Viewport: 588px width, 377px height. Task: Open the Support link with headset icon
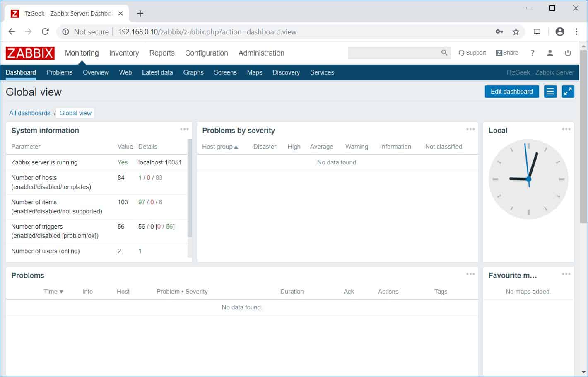[x=472, y=53]
